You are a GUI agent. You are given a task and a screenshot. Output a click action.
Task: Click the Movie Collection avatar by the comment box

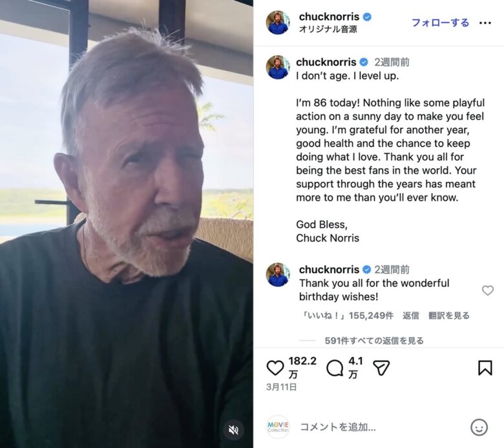tap(278, 427)
